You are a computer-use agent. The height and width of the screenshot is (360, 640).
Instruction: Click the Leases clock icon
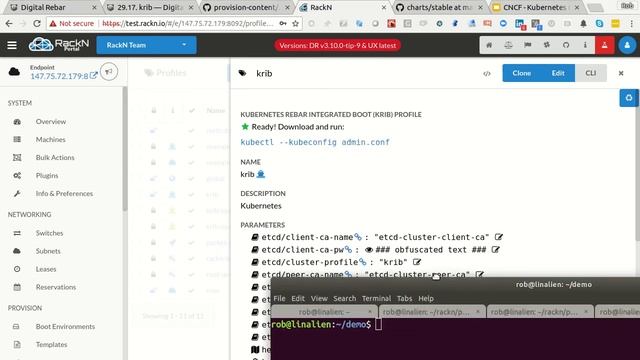pos(17,269)
